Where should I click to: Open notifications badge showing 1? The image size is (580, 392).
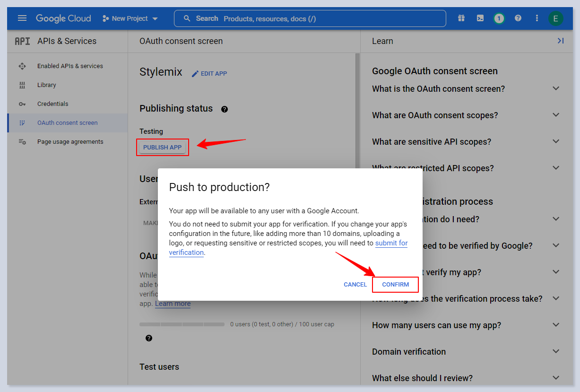click(x=499, y=18)
